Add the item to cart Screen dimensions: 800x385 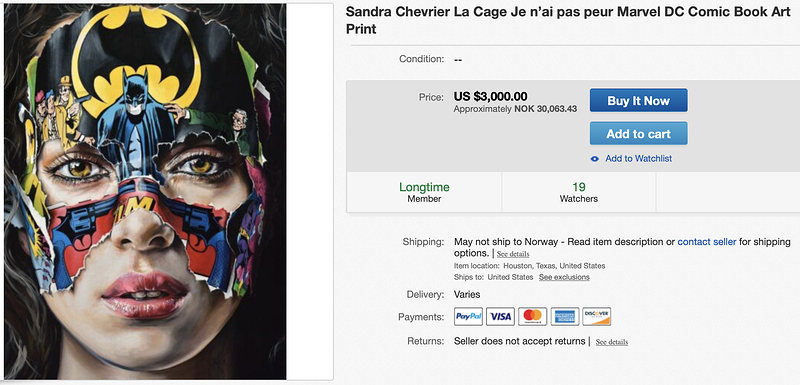tap(638, 134)
